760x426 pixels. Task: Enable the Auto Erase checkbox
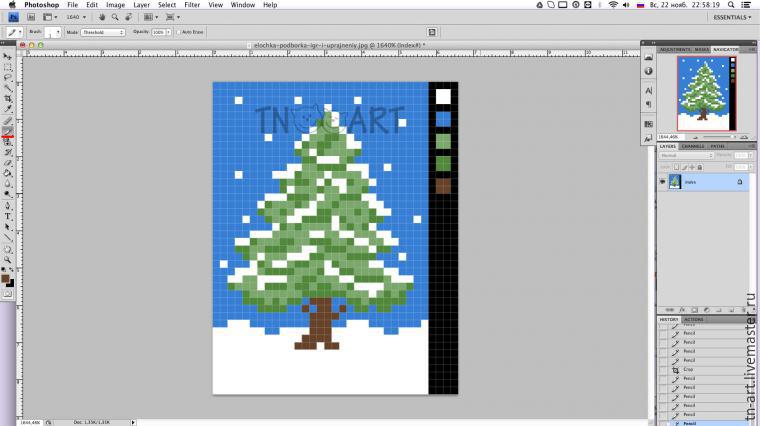click(x=178, y=32)
